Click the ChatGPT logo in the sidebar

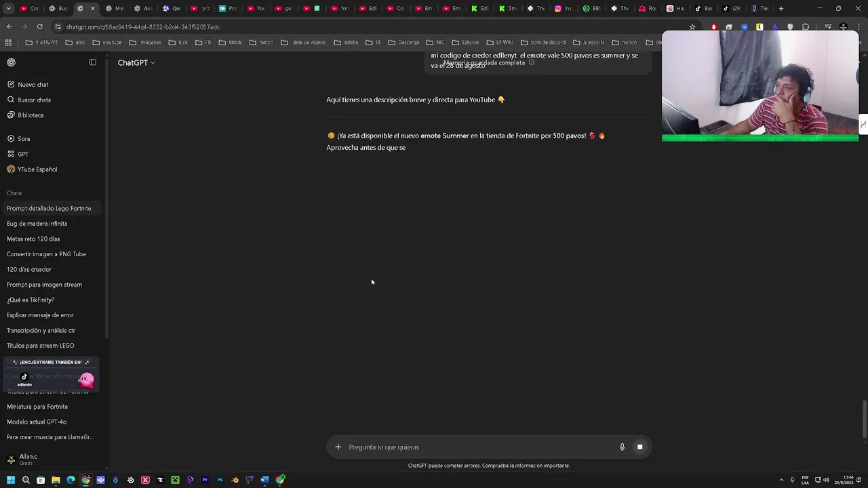11,62
